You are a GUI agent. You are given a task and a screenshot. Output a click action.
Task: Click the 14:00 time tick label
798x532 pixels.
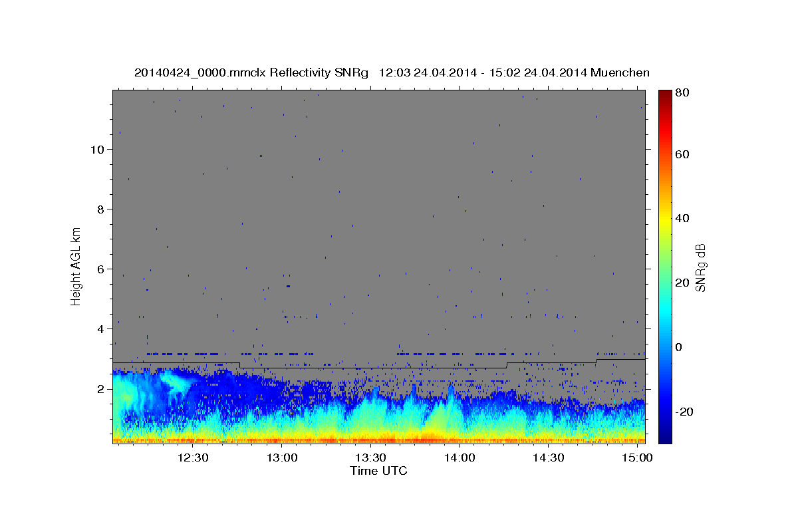(x=459, y=458)
